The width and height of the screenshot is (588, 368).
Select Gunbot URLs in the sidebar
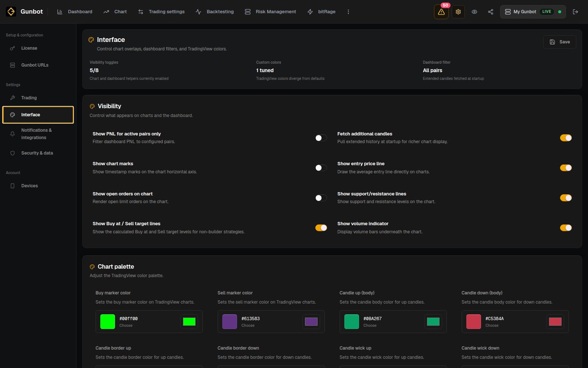pos(38,65)
